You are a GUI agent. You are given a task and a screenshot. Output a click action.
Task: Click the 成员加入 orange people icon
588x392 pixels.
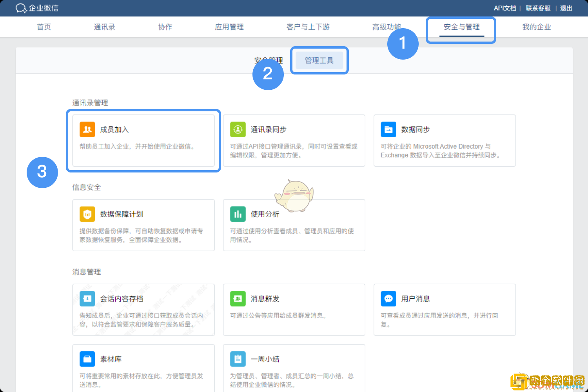click(x=87, y=129)
